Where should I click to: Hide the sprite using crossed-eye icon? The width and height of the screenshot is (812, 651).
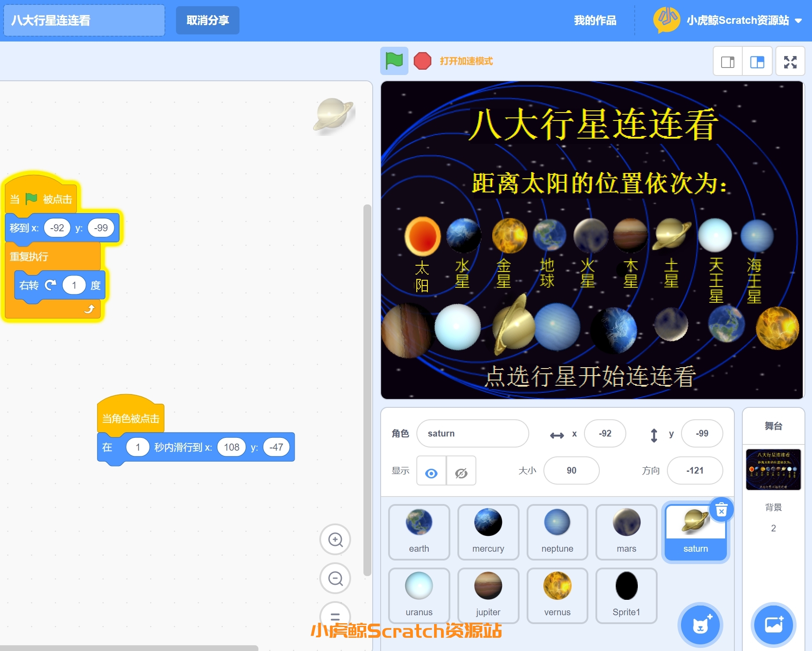(x=461, y=471)
